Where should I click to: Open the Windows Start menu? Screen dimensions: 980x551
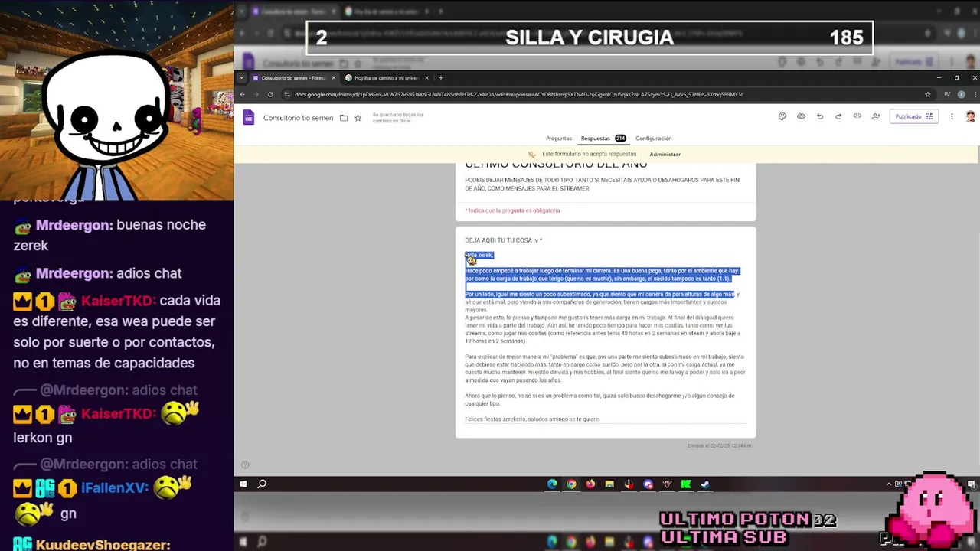(x=243, y=484)
